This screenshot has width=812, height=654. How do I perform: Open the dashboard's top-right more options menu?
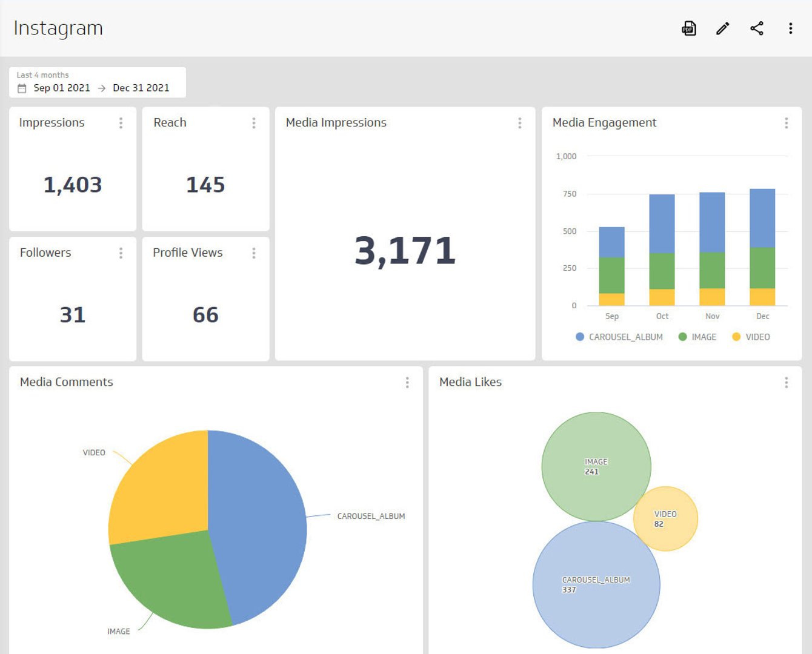pyautogui.click(x=791, y=28)
